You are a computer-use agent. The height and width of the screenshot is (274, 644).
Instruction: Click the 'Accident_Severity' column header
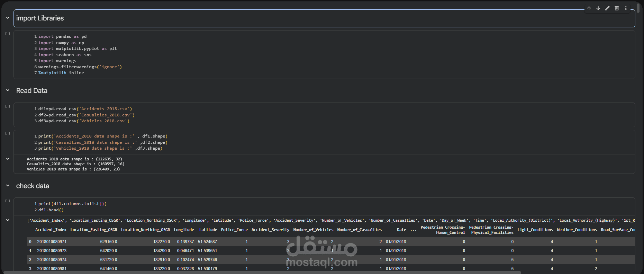pyautogui.click(x=270, y=230)
